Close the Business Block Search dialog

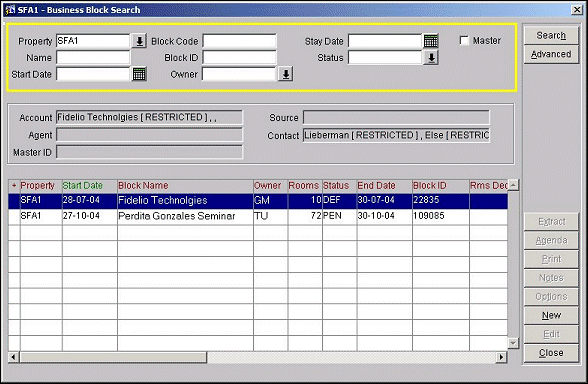click(x=551, y=353)
